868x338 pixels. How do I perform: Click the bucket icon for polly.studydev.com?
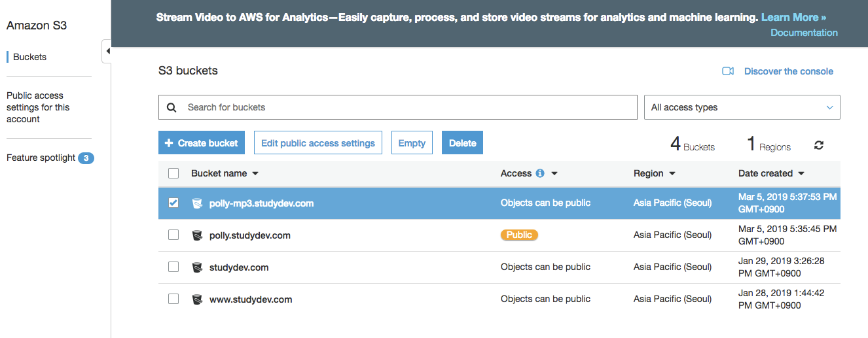197,235
